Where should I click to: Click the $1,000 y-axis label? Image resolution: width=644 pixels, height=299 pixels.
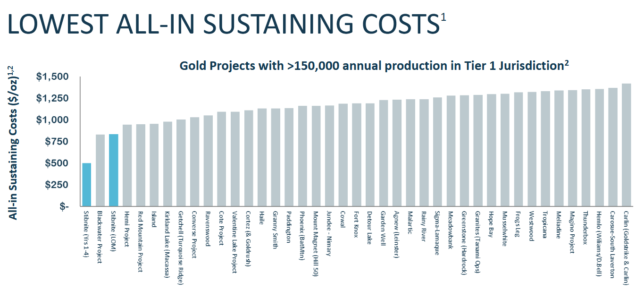tap(52, 120)
